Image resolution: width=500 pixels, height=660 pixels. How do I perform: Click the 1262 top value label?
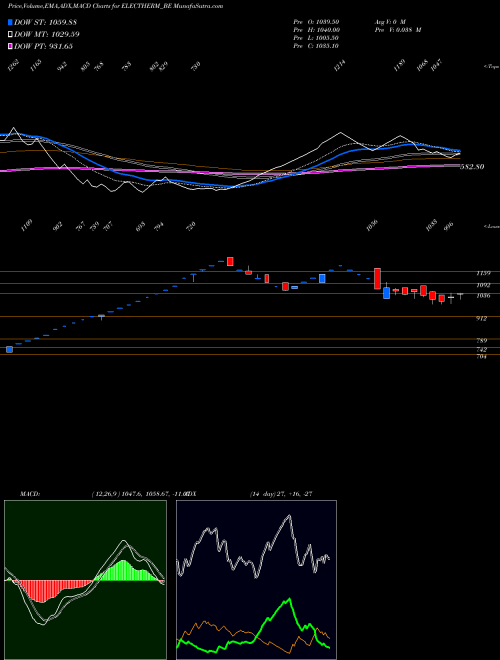tap(14, 66)
